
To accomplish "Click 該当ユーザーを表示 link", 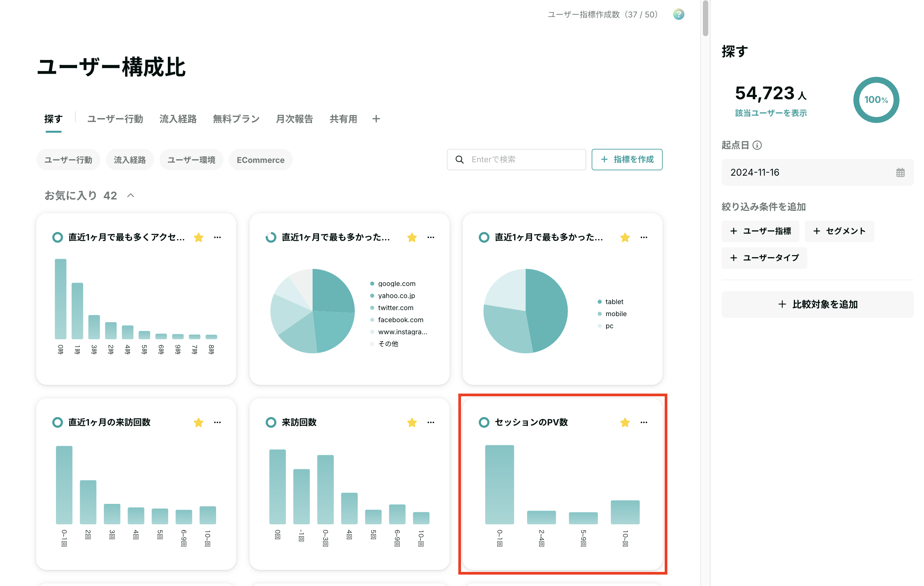I will 771,113.
